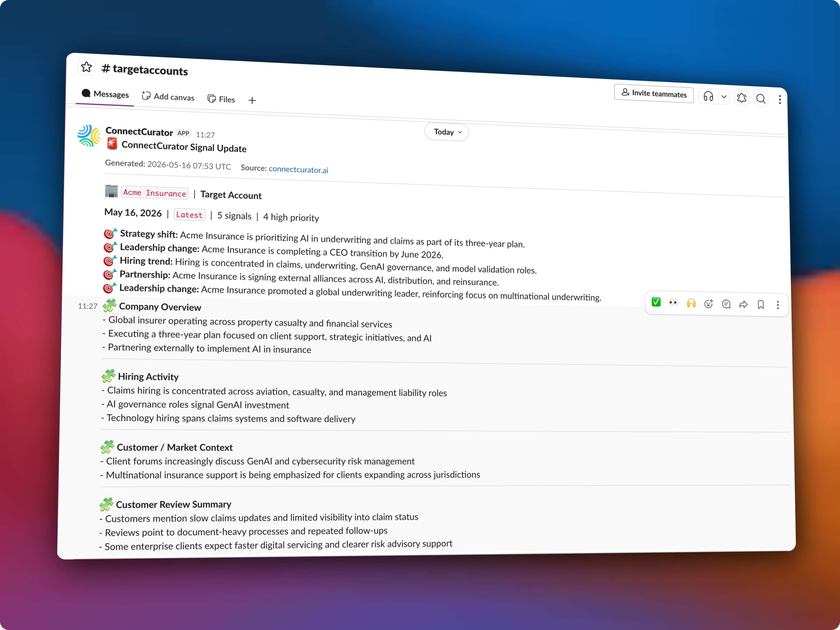React with the eyes emoji

[674, 303]
